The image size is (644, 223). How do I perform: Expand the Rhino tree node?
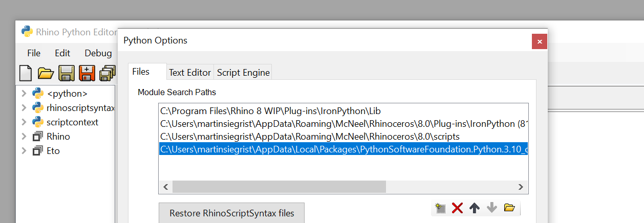click(x=24, y=137)
